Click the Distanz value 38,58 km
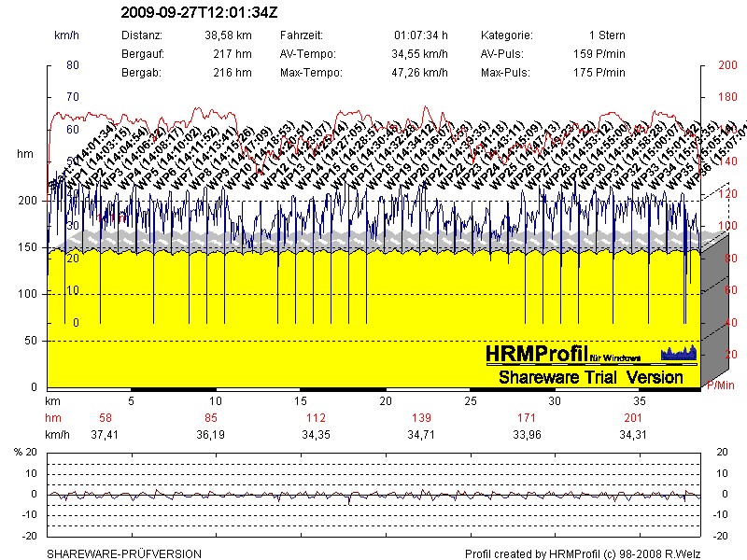This screenshot has width=747, height=560. (x=227, y=35)
